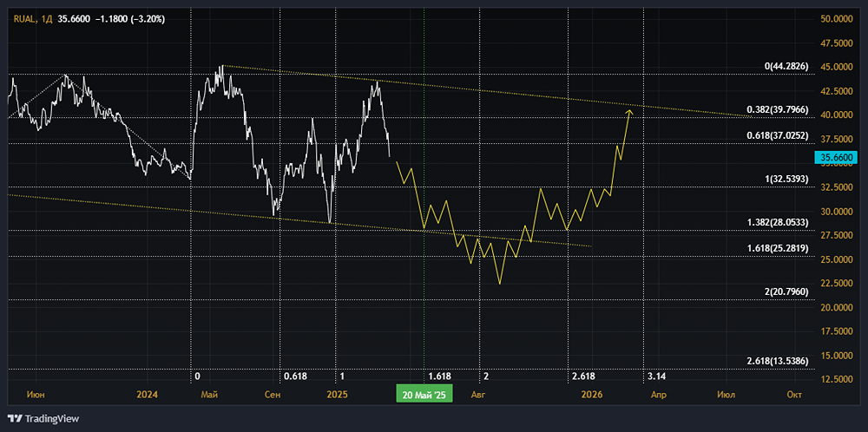
Task: Click the 3.14 Fibonacci time zone marker
Action: click(656, 376)
